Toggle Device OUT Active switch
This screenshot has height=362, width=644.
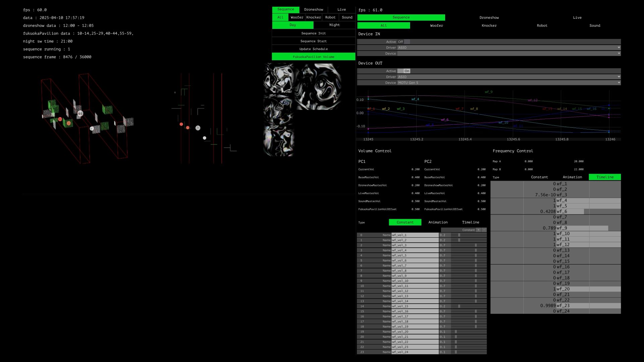[404, 71]
